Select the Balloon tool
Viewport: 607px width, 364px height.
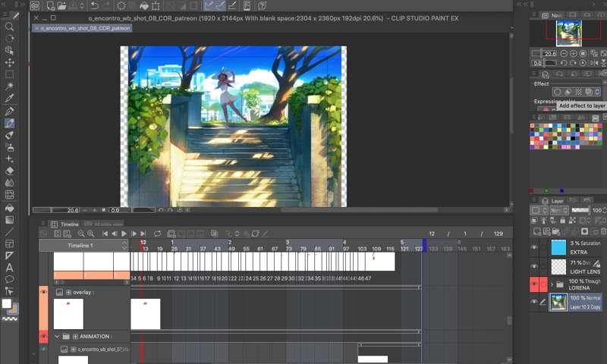pyautogui.click(x=9, y=279)
